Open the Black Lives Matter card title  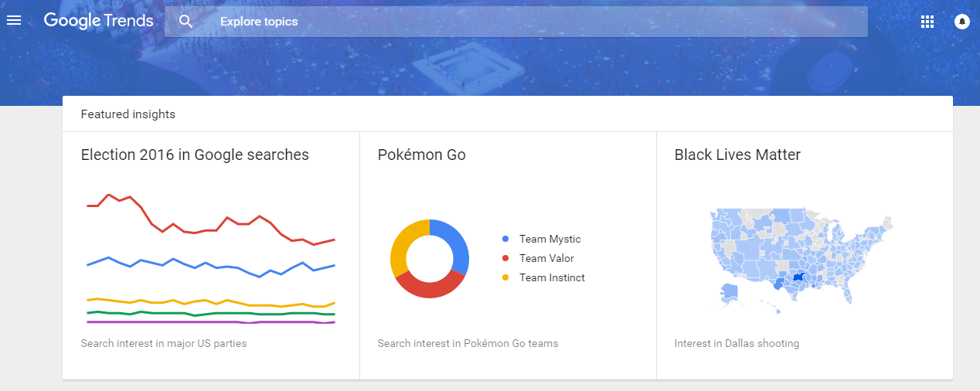click(737, 155)
